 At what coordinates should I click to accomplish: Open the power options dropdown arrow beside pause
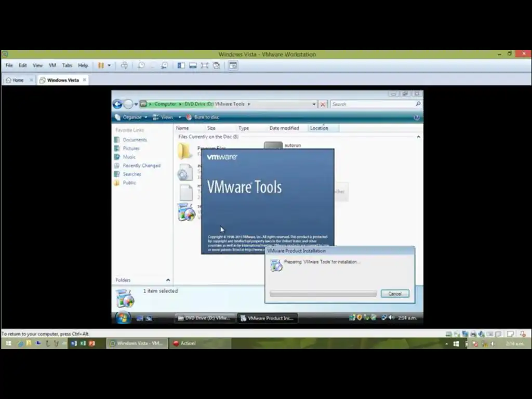[109, 65]
